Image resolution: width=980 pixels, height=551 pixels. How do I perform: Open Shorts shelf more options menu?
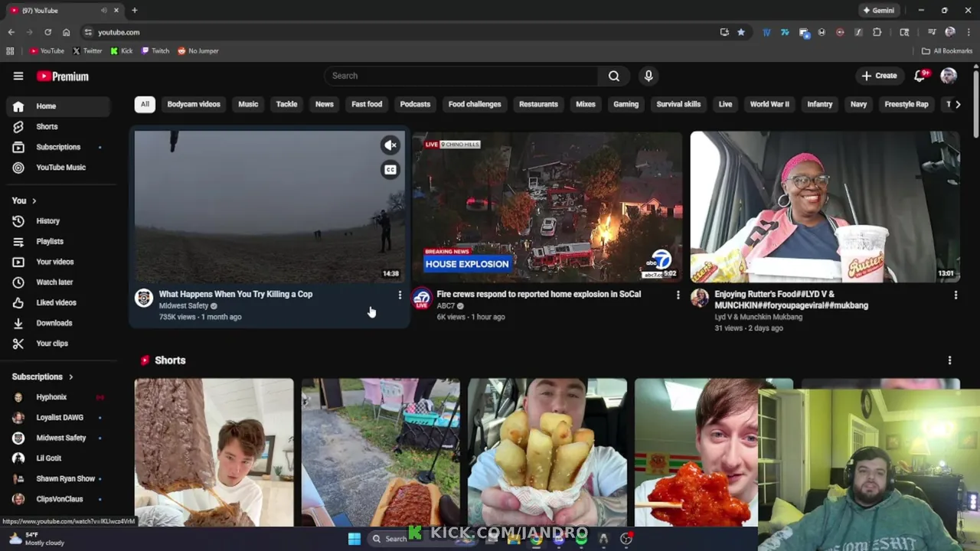click(949, 360)
